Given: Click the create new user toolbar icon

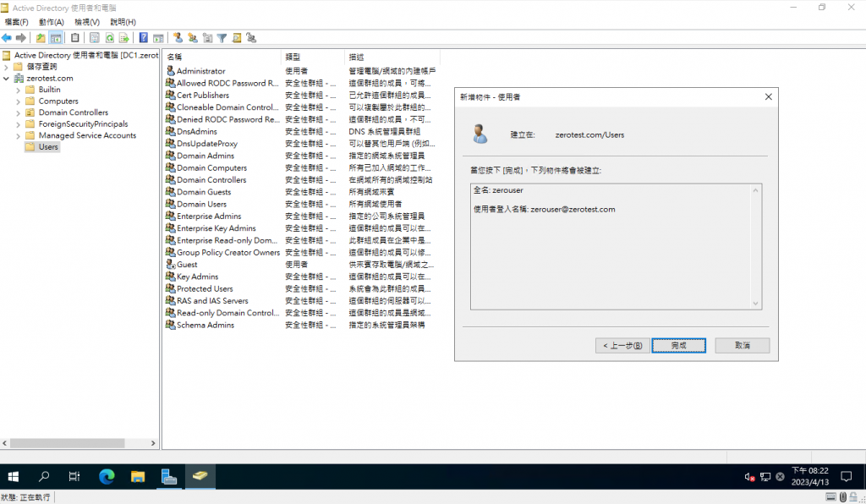Looking at the screenshot, I should 178,38.
